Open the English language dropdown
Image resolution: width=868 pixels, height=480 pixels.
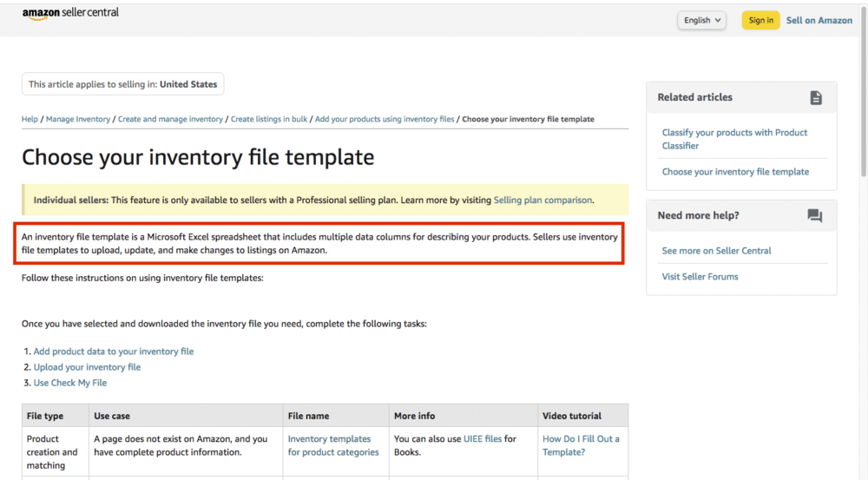tap(701, 21)
